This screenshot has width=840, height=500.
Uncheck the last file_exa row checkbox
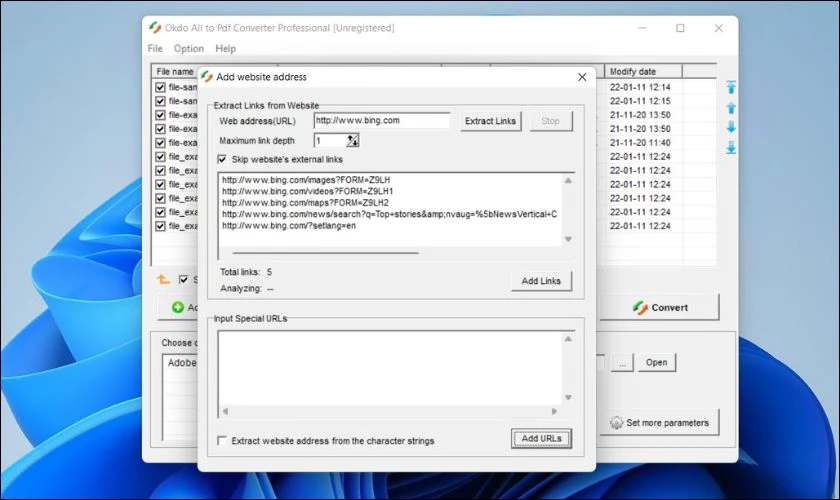(x=160, y=226)
